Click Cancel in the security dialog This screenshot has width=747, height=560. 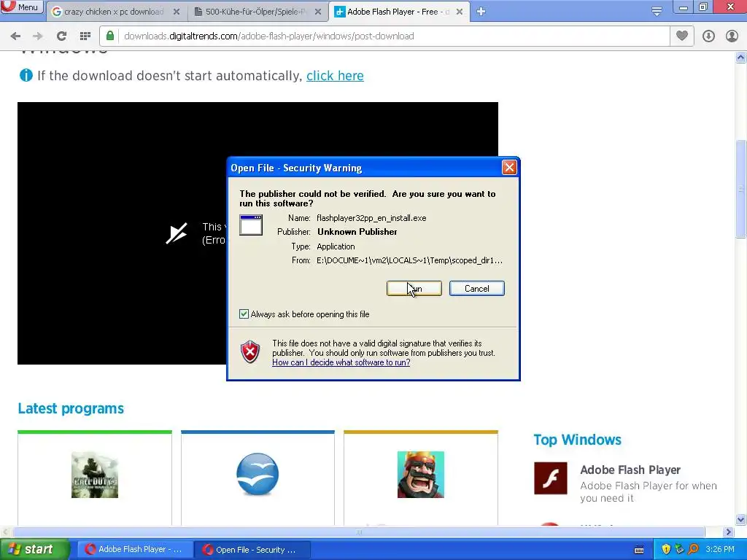(477, 289)
